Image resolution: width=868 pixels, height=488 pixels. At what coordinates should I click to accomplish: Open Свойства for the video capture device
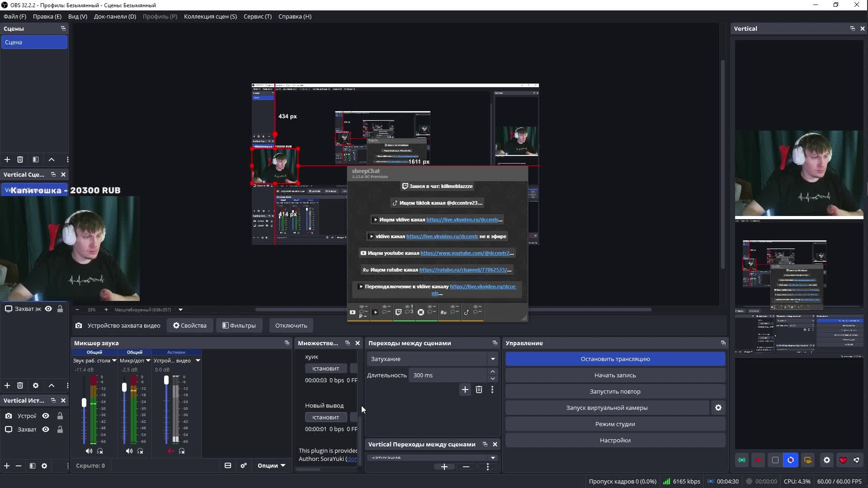click(x=190, y=325)
